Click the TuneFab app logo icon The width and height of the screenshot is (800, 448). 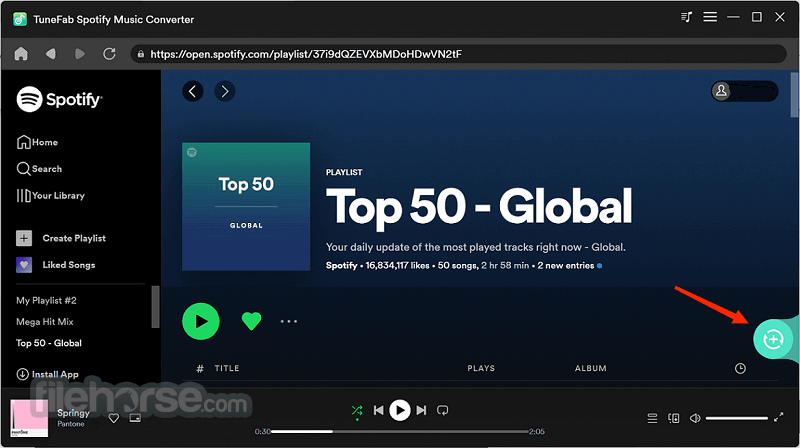click(20, 19)
